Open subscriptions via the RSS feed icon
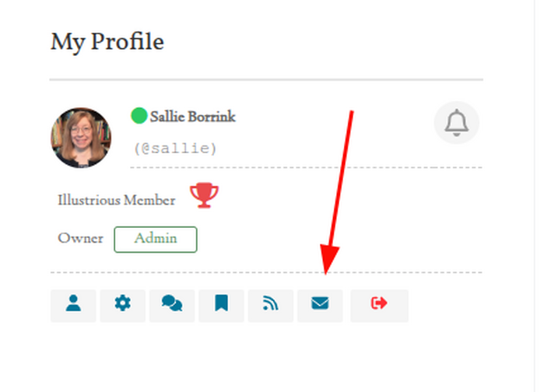 271,305
